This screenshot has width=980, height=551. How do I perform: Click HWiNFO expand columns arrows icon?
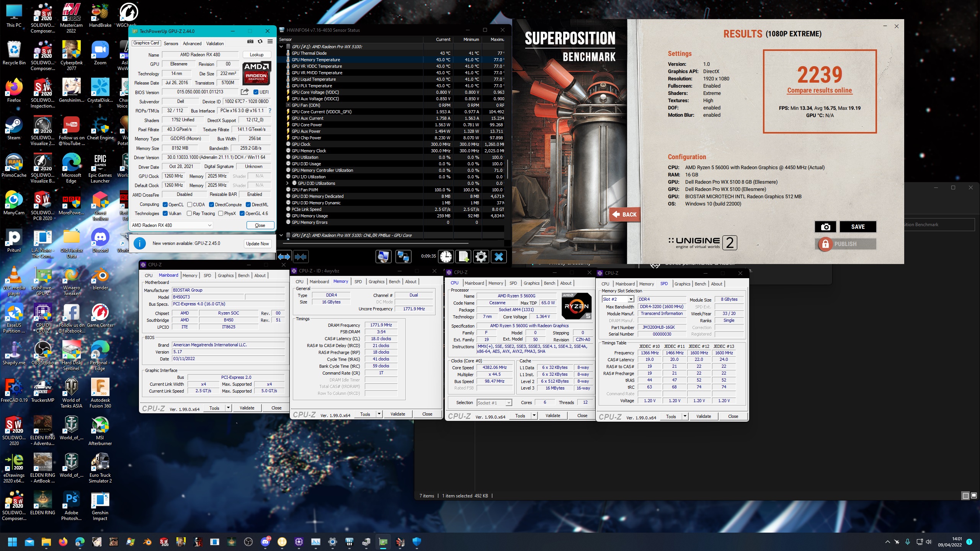[x=284, y=257]
